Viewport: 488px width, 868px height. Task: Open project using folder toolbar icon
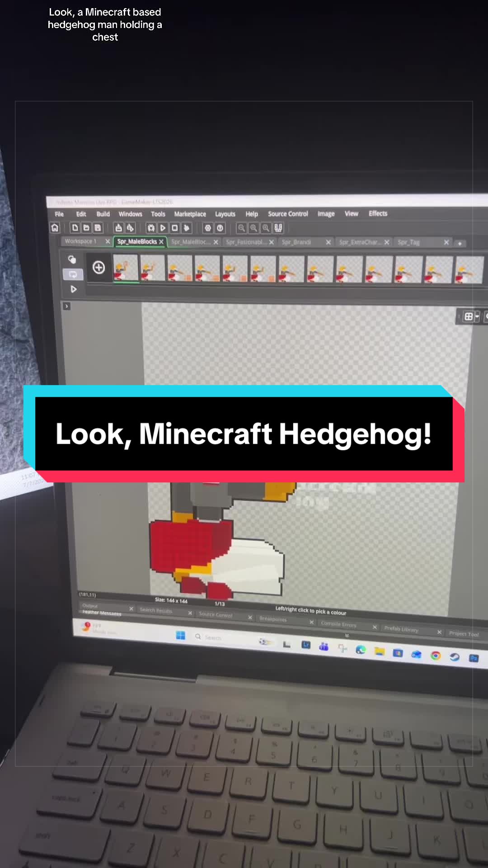(x=86, y=228)
